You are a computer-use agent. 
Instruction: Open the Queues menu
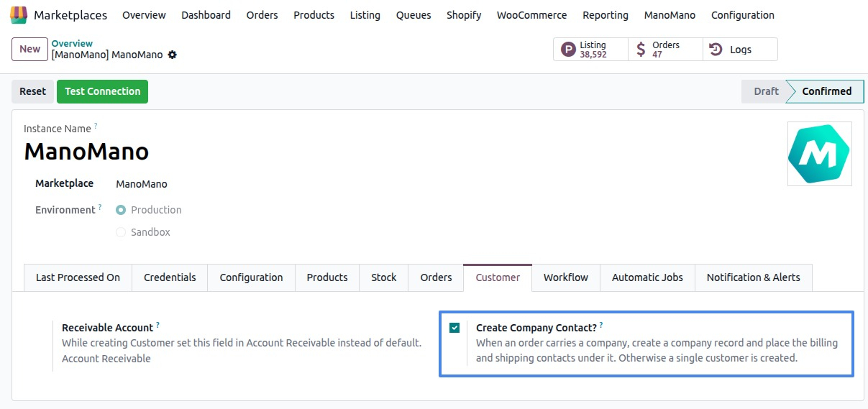click(414, 15)
